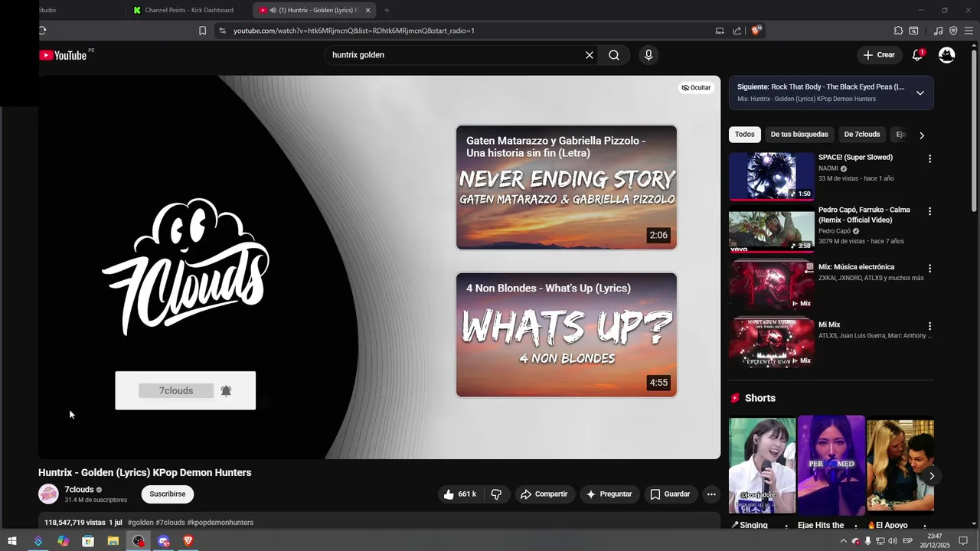This screenshot has width=980, height=551.
Task: Select the De 7clouds filter chip
Action: [862, 135]
